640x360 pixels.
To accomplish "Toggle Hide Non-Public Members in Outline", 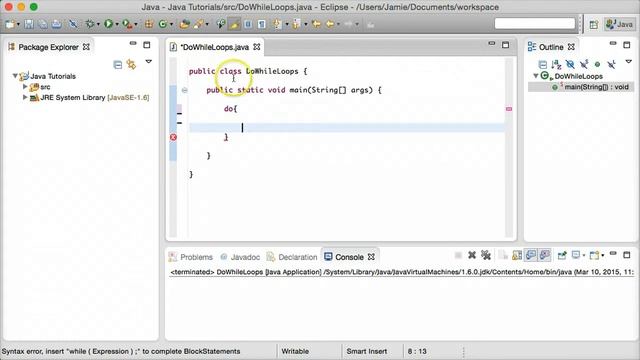I will [x=598, y=64].
